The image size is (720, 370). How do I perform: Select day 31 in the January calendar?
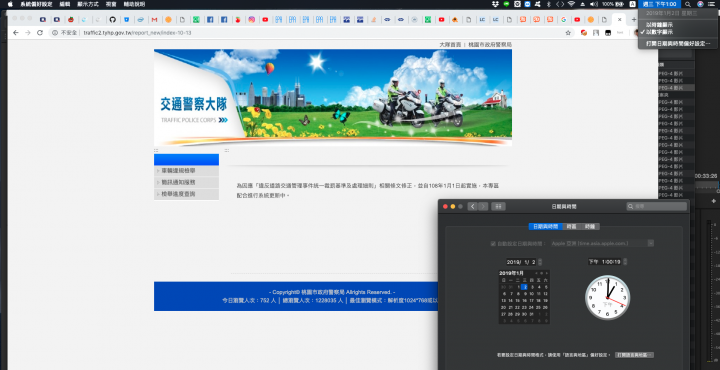(531, 314)
